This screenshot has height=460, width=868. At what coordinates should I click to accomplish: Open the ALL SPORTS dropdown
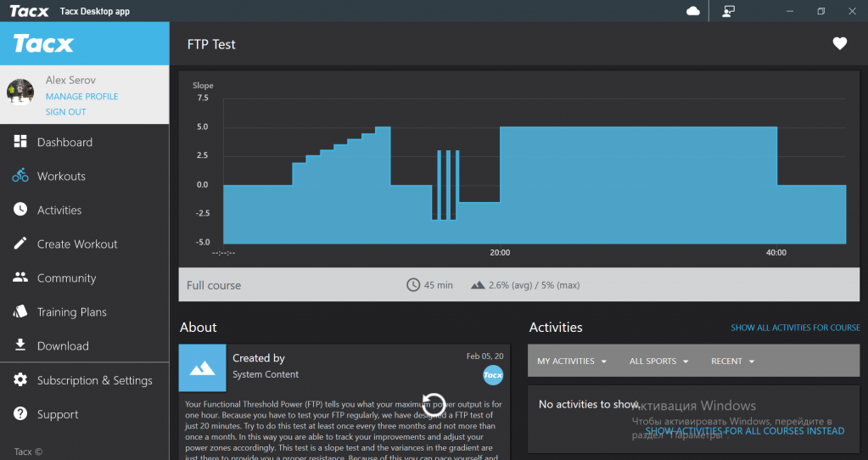tap(658, 361)
